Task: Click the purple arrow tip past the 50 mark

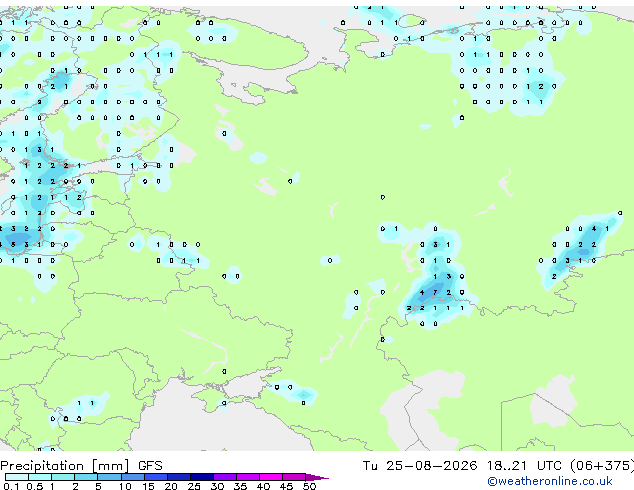Action: (317, 478)
